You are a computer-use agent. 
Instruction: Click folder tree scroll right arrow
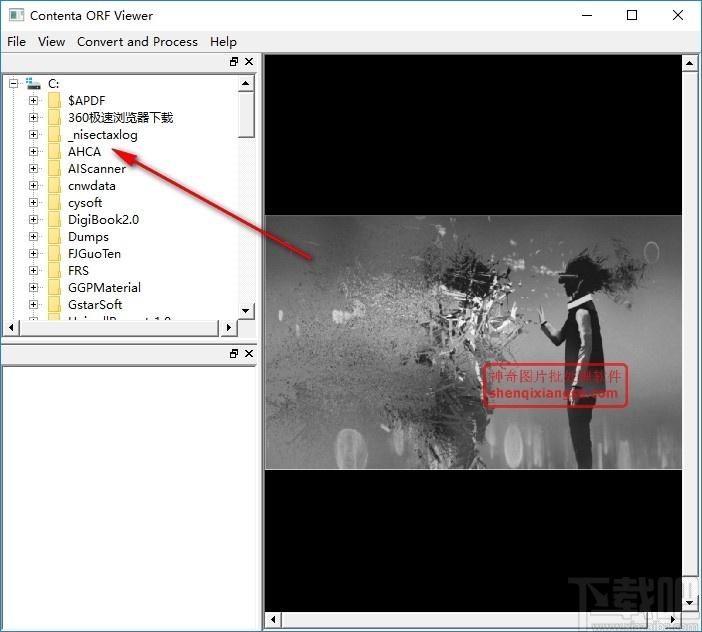[x=228, y=328]
